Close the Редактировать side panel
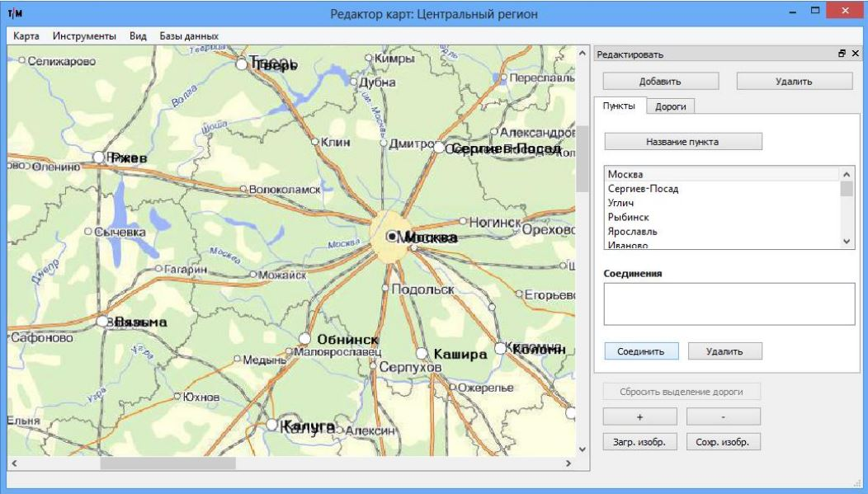 click(855, 54)
